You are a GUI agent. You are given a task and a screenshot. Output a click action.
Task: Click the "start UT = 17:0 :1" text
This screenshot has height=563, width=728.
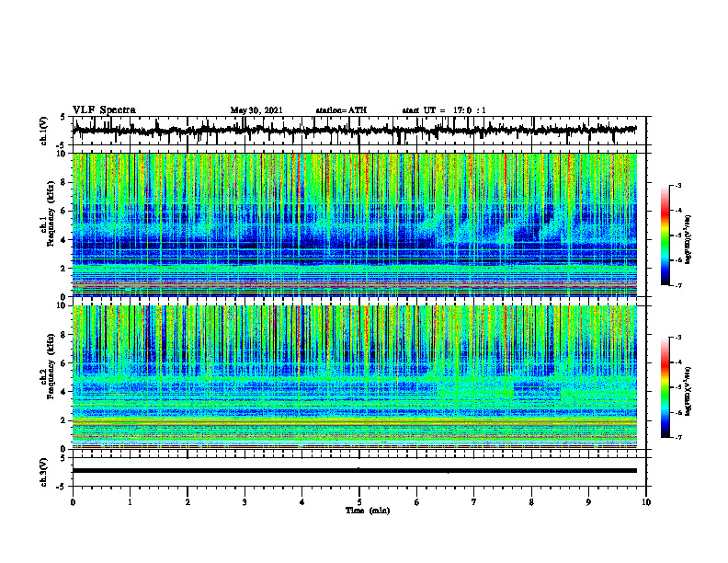tap(444, 110)
